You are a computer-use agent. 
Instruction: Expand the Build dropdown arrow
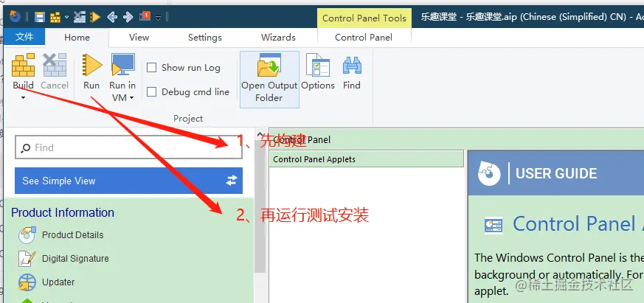tap(23, 98)
